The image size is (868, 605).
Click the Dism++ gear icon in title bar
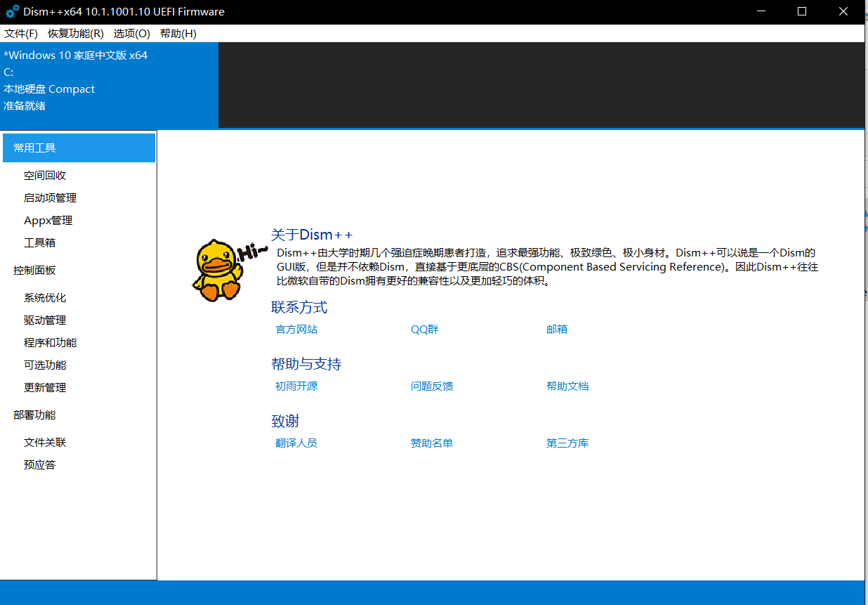tap(13, 11)
